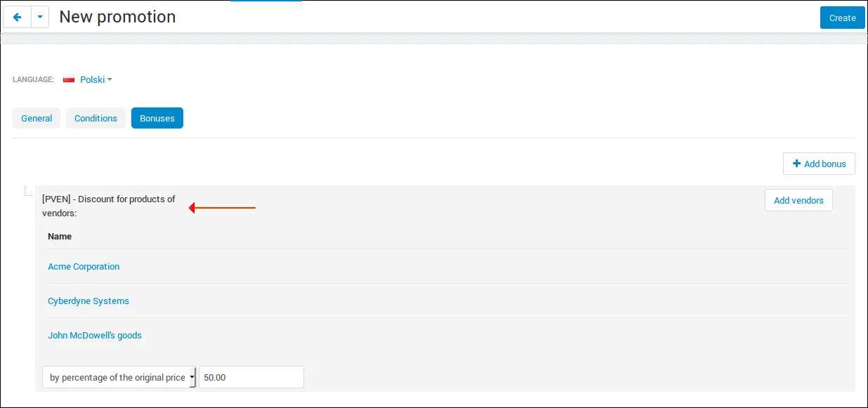Open the Acme Corporation vendor link
Screen dimensions: 868x408
[x=84, y=266]
